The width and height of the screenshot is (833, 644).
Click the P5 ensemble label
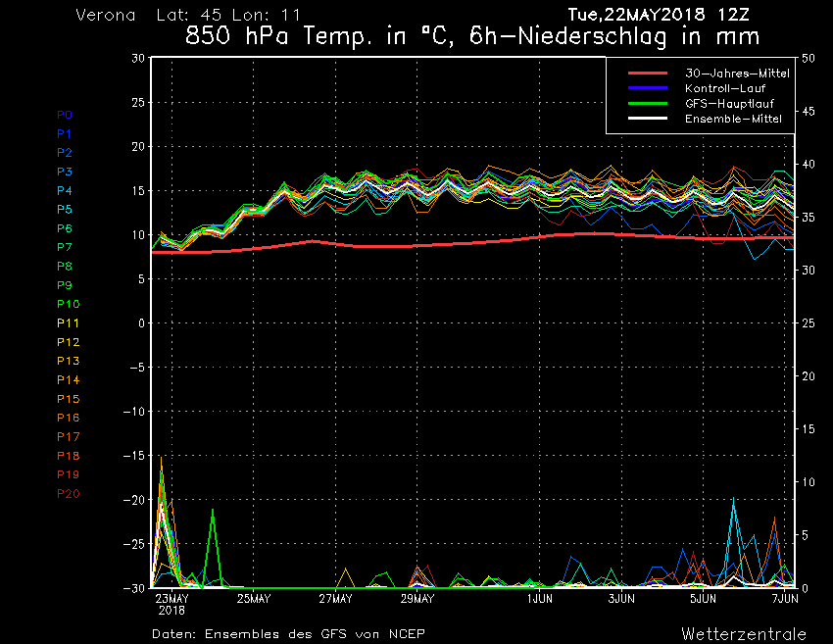click(65, 210)
